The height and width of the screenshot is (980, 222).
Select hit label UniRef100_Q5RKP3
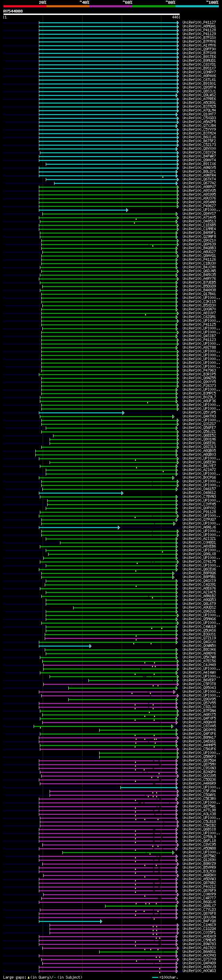coord(199,757)
